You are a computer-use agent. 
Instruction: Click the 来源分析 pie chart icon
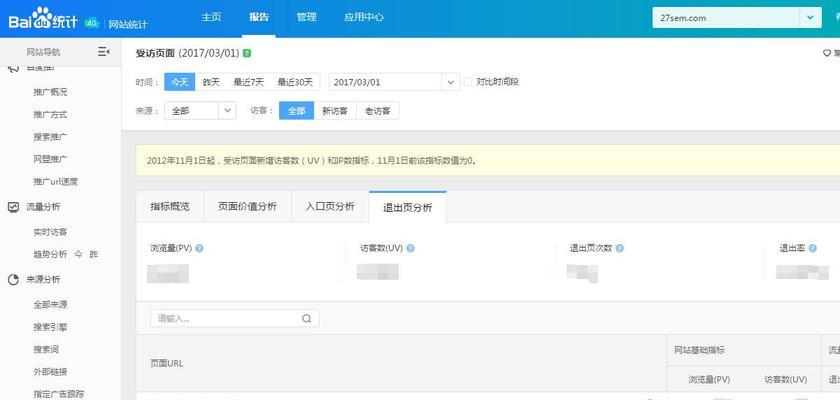tap(13, 280)
